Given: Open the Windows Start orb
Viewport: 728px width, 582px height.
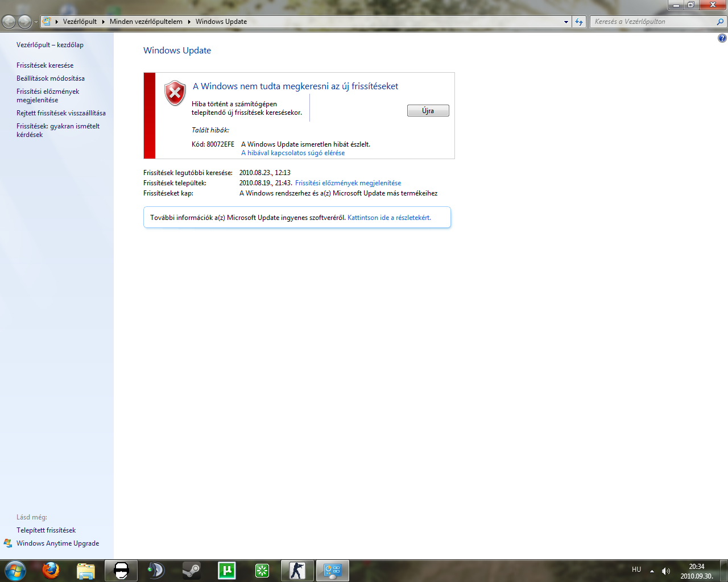Looking at the screenshot, I should 15,571.
